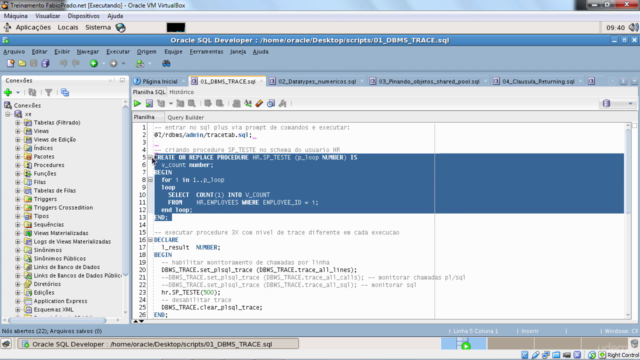Click the Refresh connections icon
This screenshot has width=640, height=360.
tap(32, 92)
